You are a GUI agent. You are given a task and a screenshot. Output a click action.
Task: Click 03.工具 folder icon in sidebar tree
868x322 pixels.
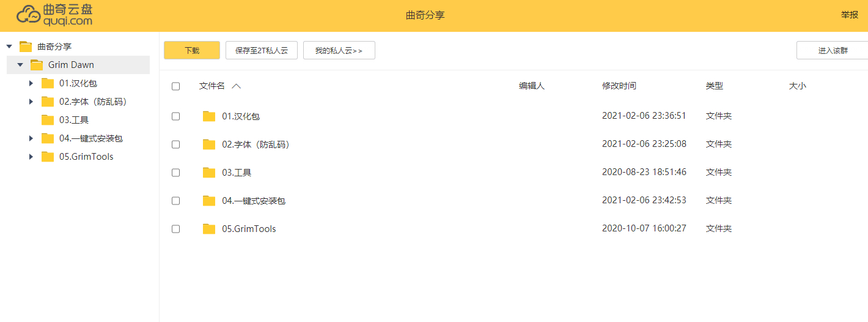48,120
